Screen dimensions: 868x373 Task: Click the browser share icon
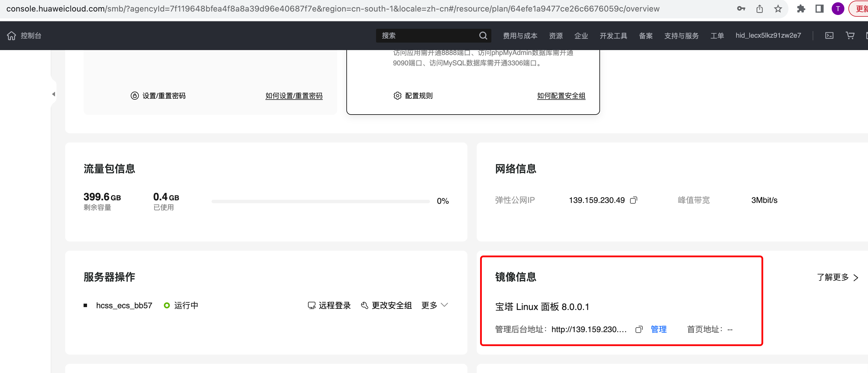coord(760,9)
